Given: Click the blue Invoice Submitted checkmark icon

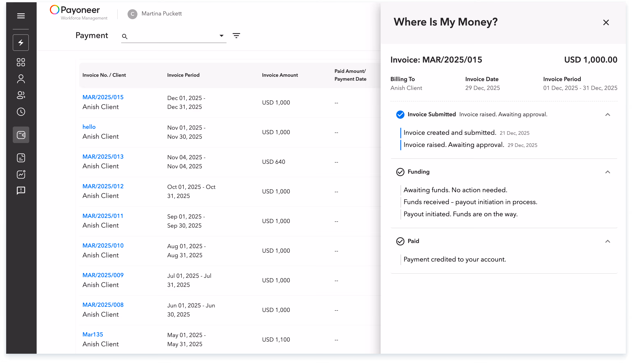Looking at the screenshot, I should (x=400, y=114).
